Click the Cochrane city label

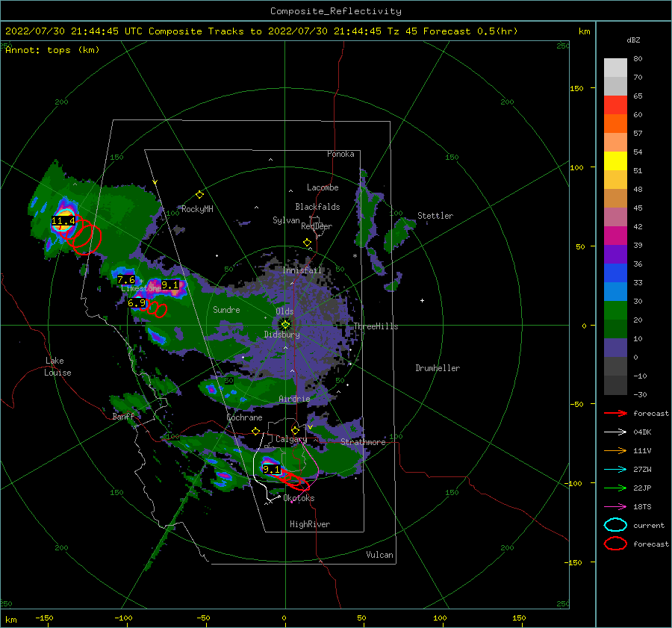pyautogui.click(x=244, y=417)
